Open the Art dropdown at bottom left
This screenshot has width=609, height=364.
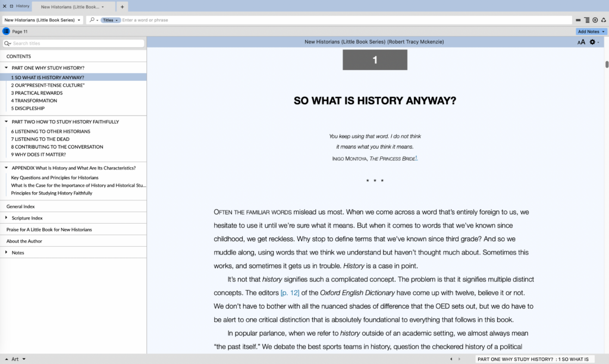[17, 359]
